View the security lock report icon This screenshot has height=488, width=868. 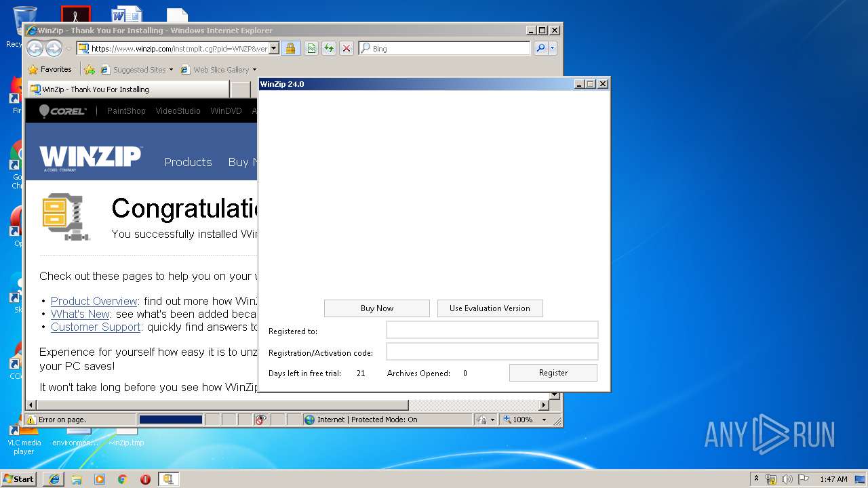coord(290,48)
